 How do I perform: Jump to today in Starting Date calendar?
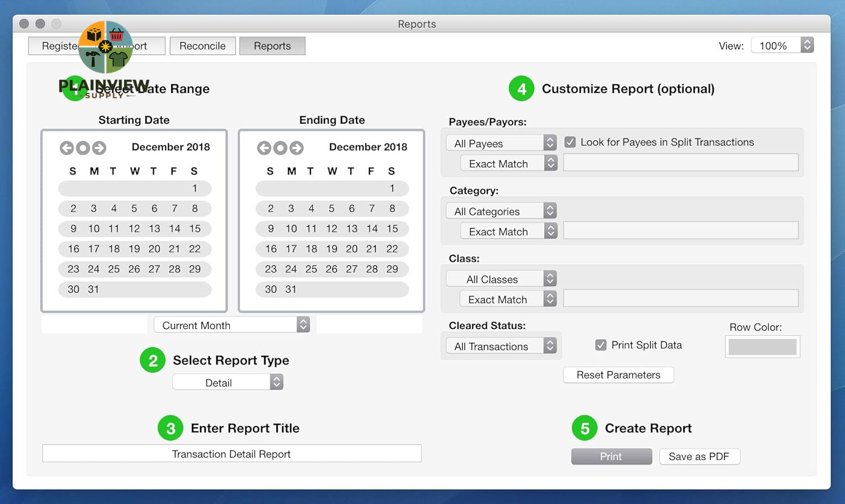click(83, 148)
